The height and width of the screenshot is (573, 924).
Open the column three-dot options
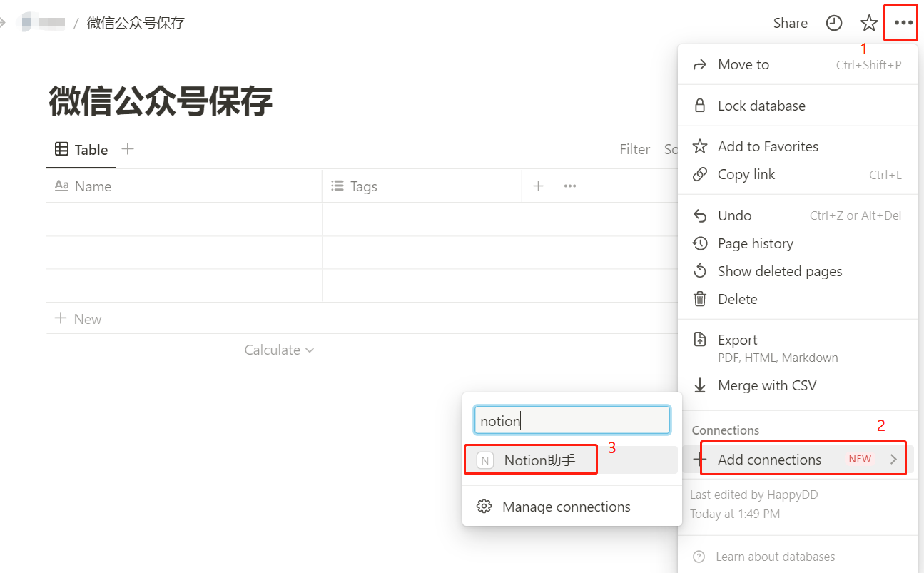[x=569, y=186]
